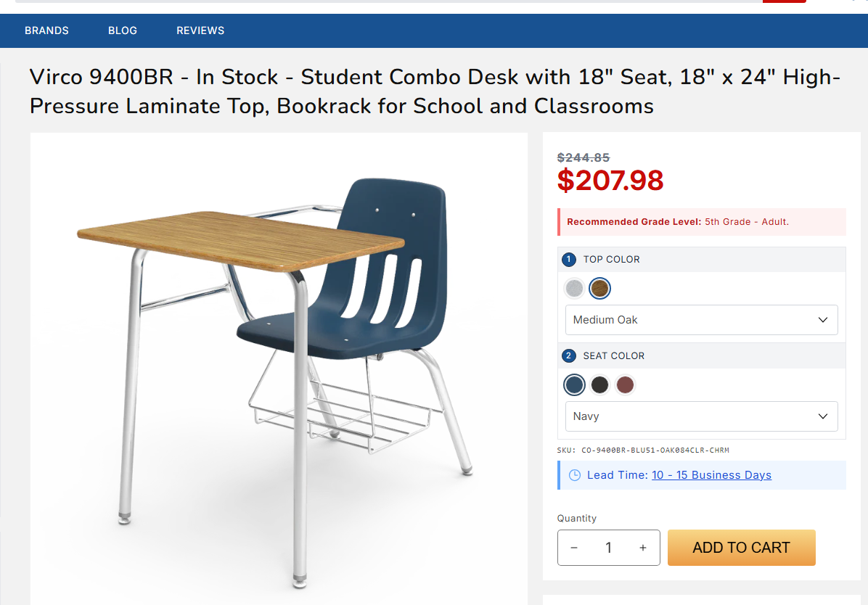Image resolution: width=868 pixels, height=605 pixels.
Task: Choose the black seat color swatch
Action: 599,384
